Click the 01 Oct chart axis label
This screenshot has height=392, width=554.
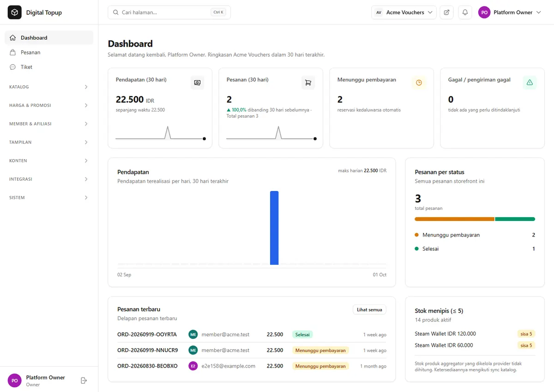379,275
